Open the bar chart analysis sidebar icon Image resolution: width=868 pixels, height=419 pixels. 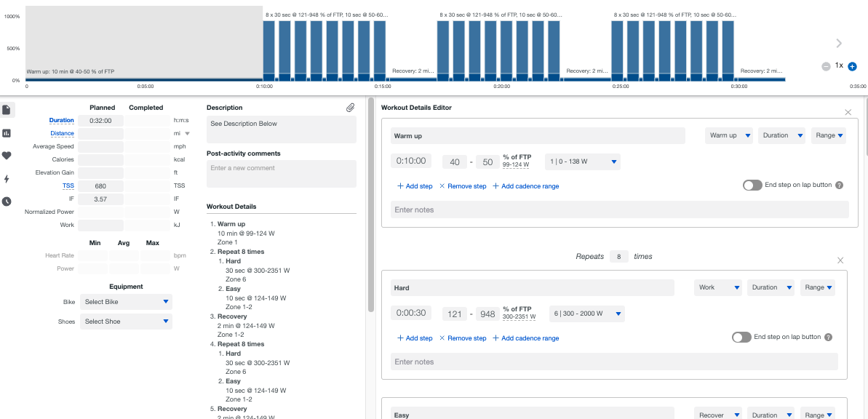click(x=7, y=133)
